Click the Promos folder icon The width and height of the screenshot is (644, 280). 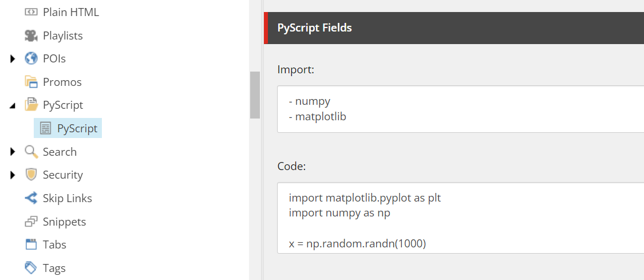point(31,82)
